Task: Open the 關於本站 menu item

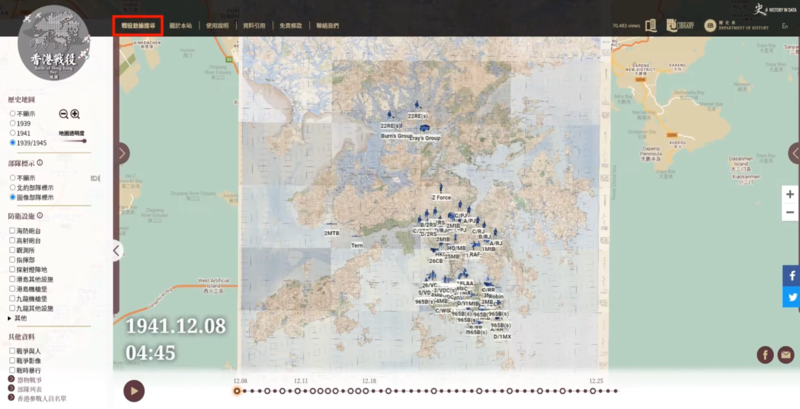Action: (181, 25)
